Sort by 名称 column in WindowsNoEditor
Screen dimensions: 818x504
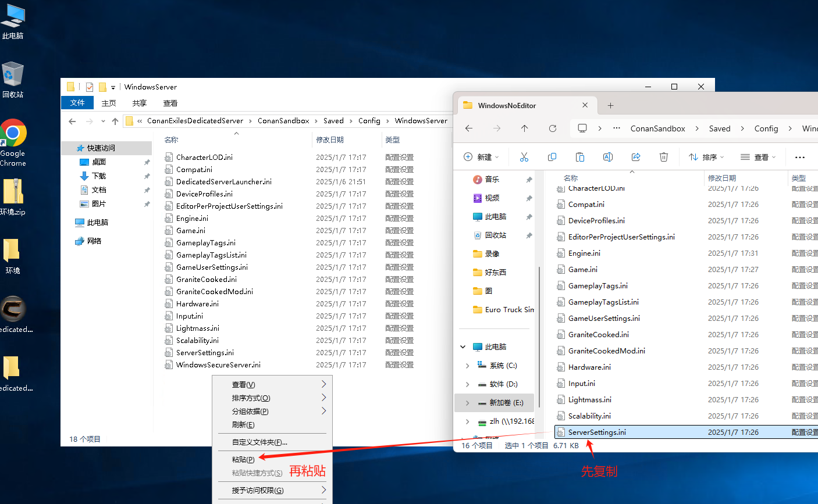click(x=571, y=178)
